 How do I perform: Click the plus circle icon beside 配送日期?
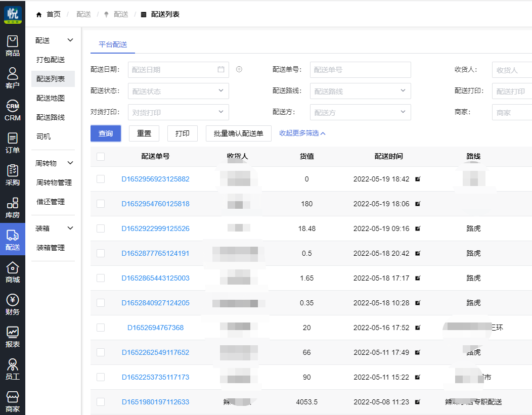[x=239, y=69]
